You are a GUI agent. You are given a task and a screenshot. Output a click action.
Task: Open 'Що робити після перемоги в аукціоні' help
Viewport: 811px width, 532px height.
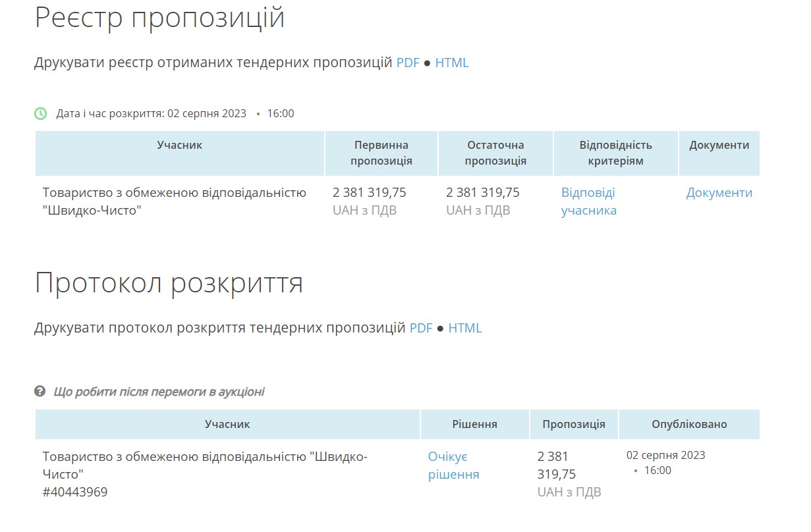point(159,392)
